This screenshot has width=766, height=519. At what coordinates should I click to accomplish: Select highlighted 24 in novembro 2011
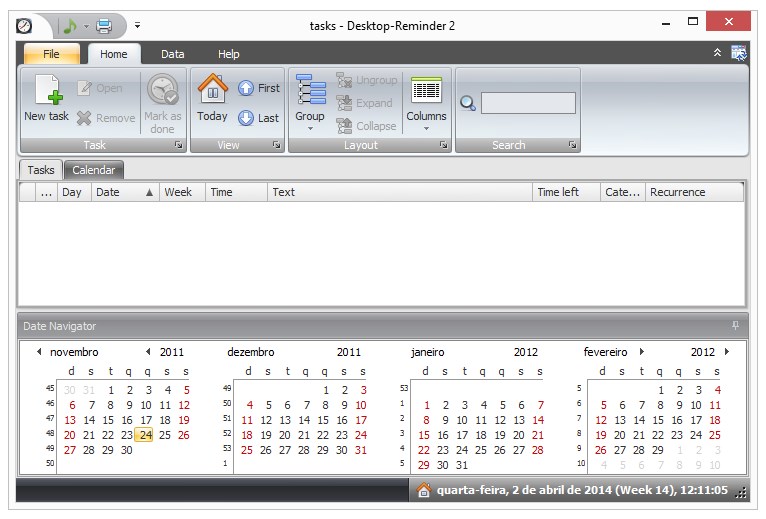[145, 434]
